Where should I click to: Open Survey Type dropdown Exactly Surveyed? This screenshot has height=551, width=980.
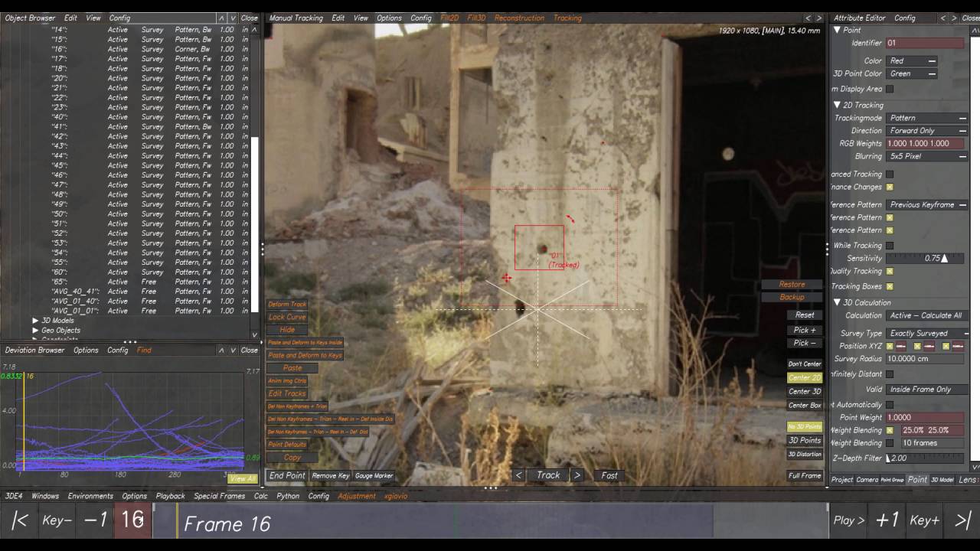(927, 334)
